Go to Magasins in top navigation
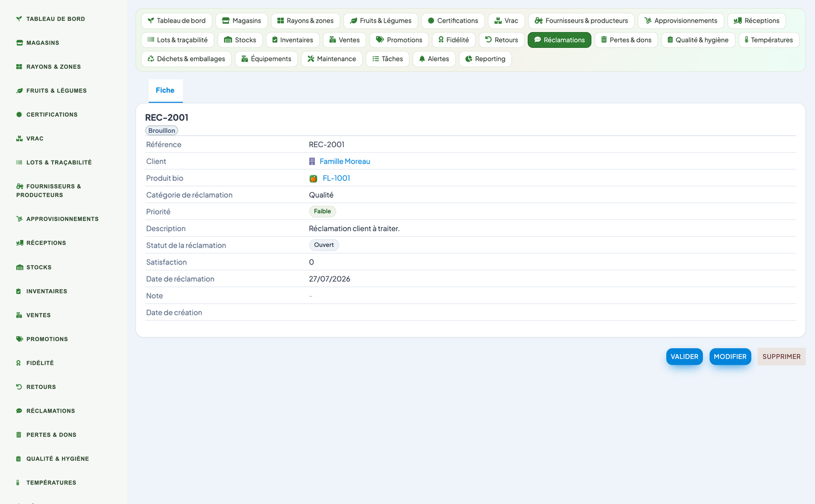 tap(241, 21)
